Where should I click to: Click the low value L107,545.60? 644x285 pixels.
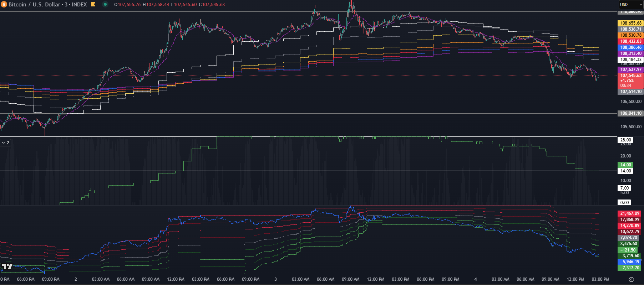[184, 5]
